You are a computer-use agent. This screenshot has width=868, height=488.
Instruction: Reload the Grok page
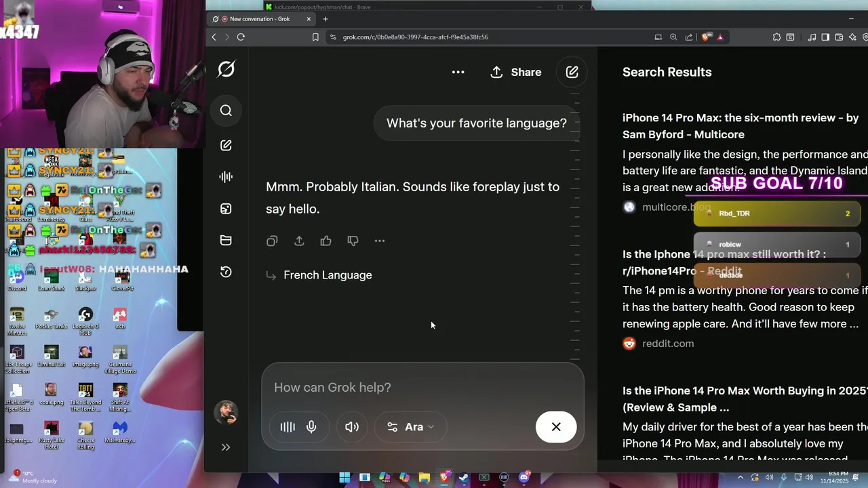241,37
